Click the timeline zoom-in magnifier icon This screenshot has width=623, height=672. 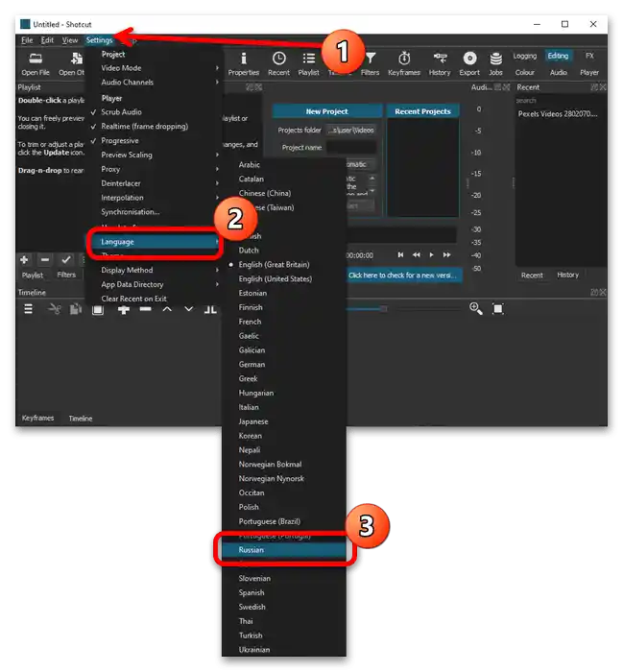tap(475, 308)
